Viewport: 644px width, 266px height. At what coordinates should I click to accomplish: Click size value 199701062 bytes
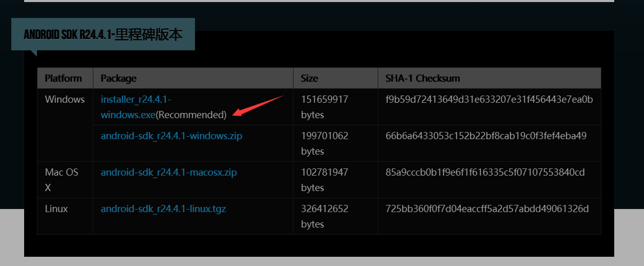(325, 143)
